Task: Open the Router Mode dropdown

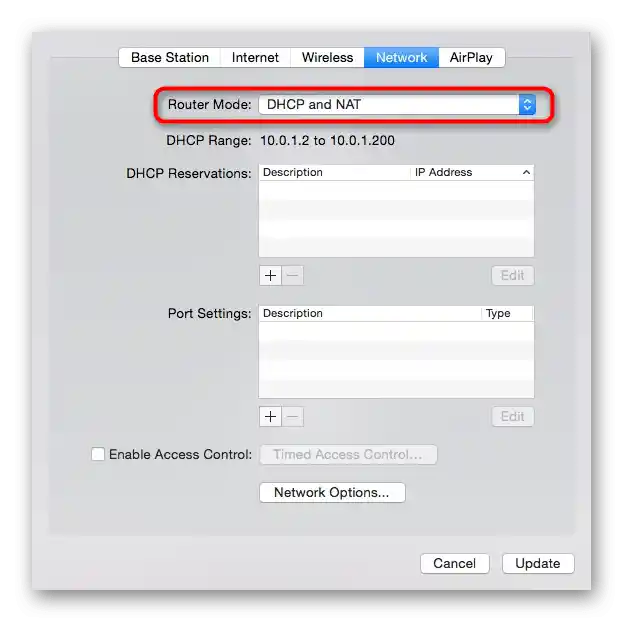Action: click(x=397, y=105)
